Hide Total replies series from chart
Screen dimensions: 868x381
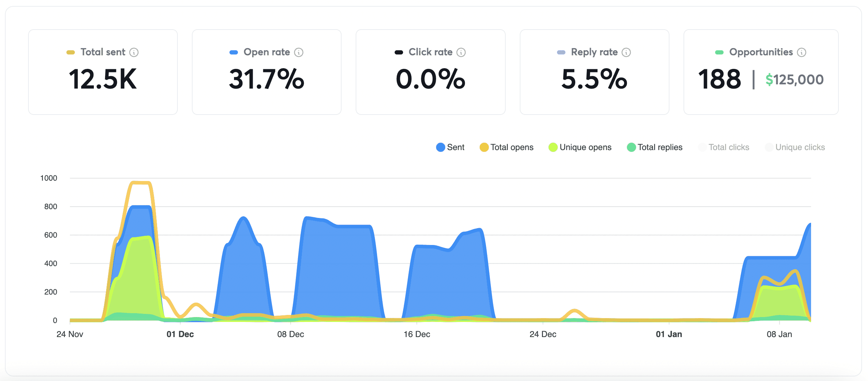660,147
